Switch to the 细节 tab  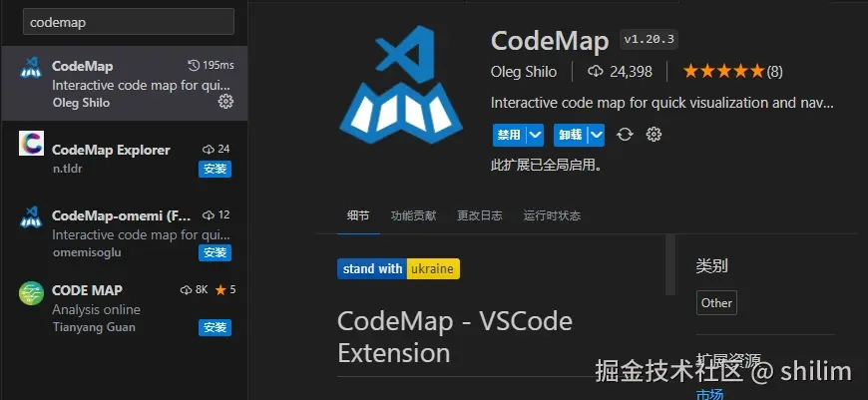(358, 215)
